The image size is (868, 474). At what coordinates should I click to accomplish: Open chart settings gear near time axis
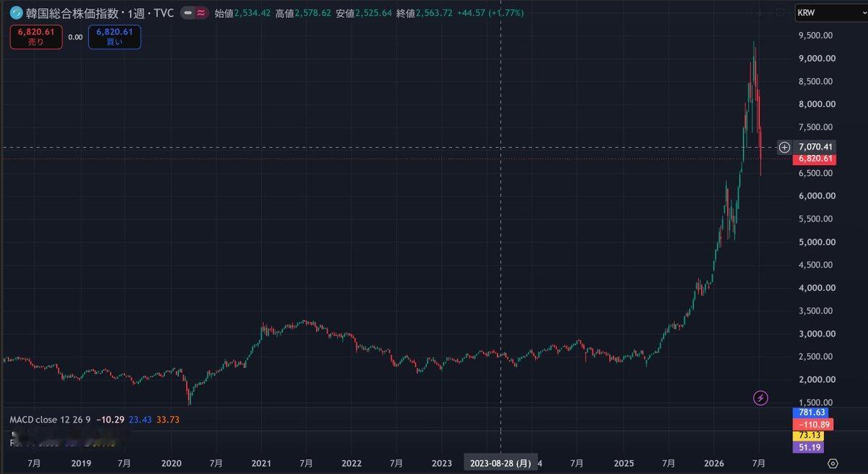833,463
